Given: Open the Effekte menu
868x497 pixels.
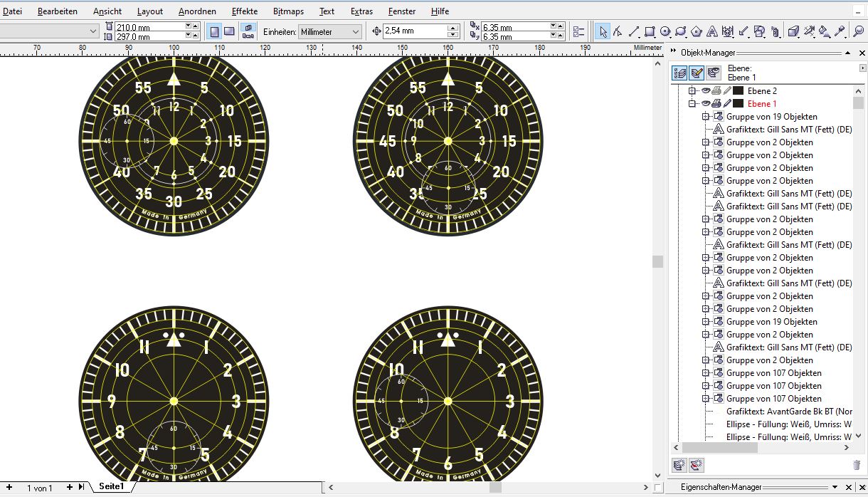Looking at the screenshot, I should tap(244, 11).
